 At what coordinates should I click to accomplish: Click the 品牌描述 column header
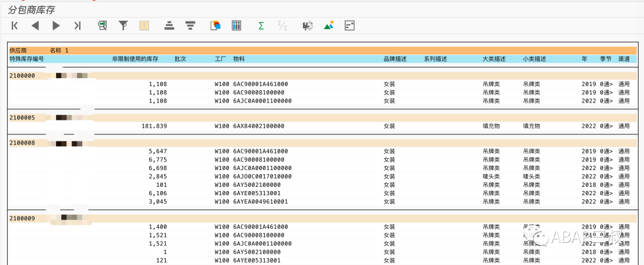395,59
